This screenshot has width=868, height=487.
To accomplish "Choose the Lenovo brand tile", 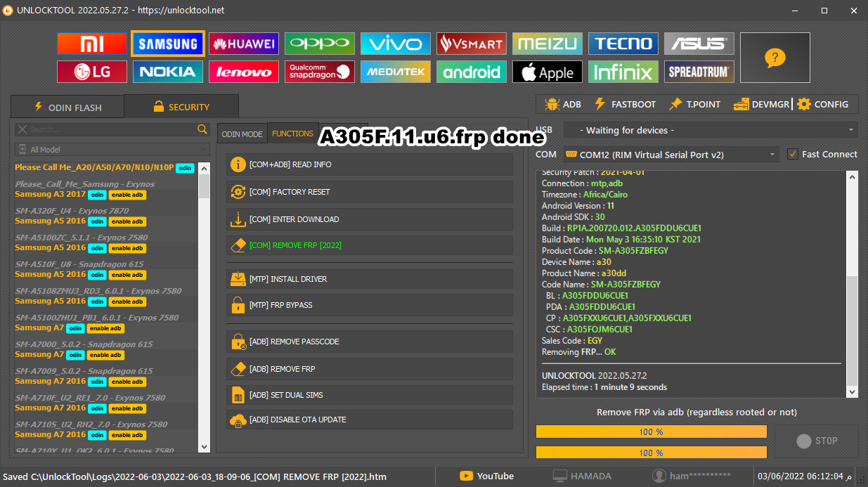I will (244, 72).
